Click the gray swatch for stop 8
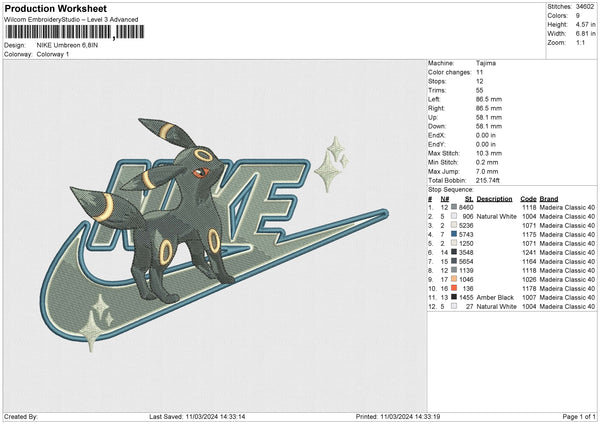The image size is (600, 424). tap(454, 270)
